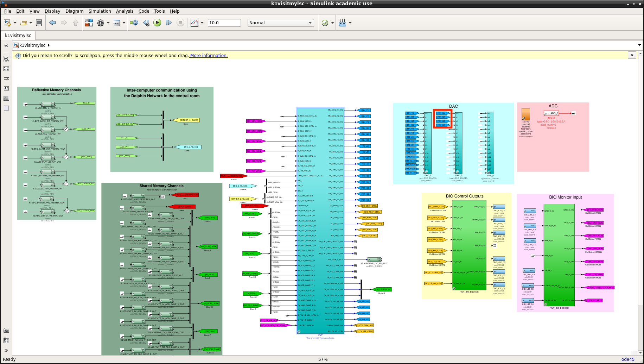Run simulation with green play button
The width and height of the screenshot is (644, 364).
point(157,23)
